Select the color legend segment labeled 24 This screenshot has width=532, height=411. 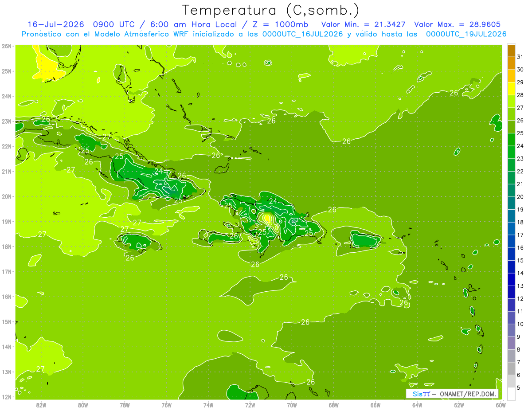pyautogui.click(x=511, y=140)
